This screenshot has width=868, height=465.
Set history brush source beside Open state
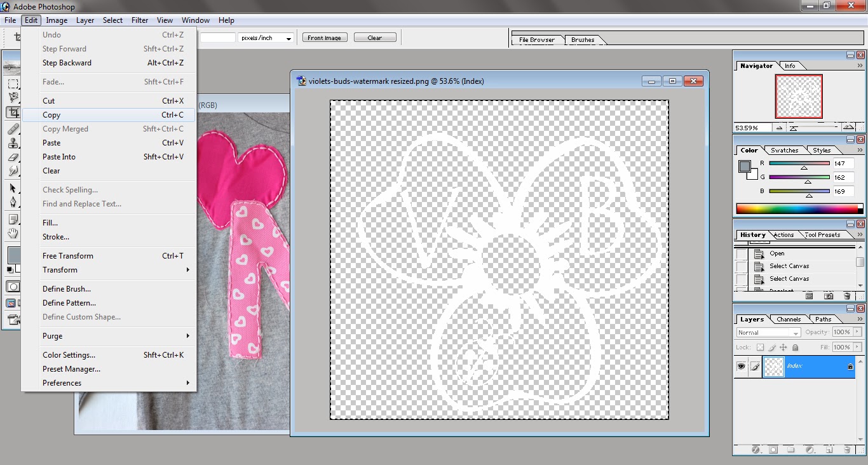pyautogui.click(x=742, y=253)
